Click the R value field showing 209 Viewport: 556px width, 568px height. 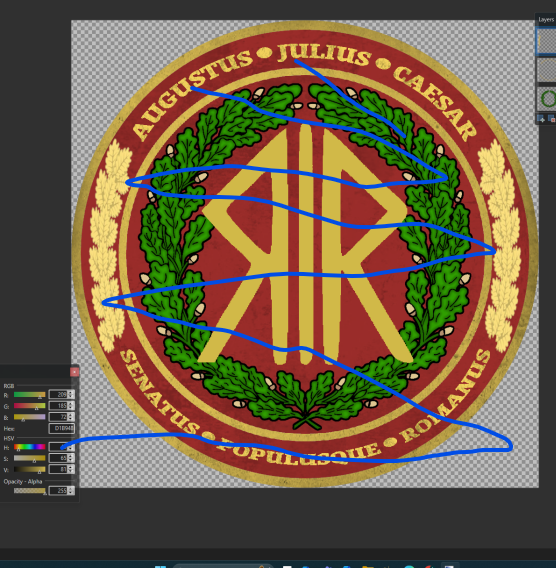click(x=58, y=394)
